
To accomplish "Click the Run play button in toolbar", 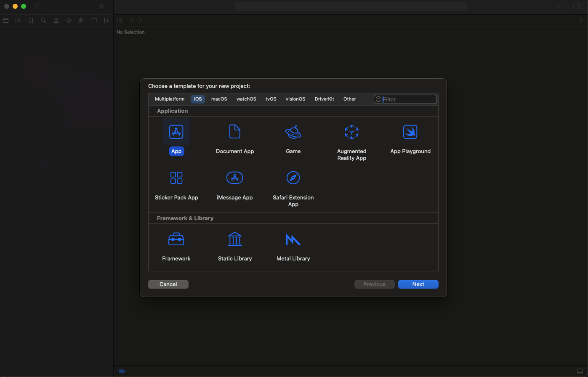I will (102, 6).
